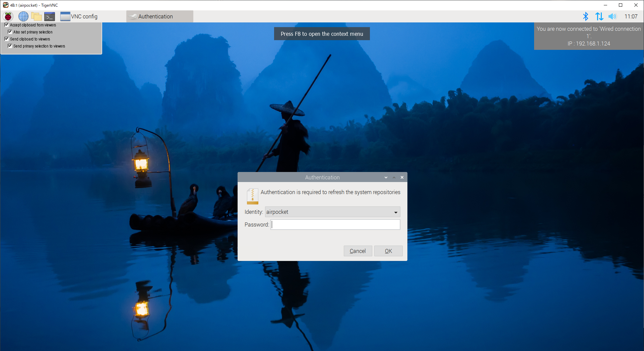Disable Send clipboard to viewers
Screen dimensions: 644x351
coord(6,39)
